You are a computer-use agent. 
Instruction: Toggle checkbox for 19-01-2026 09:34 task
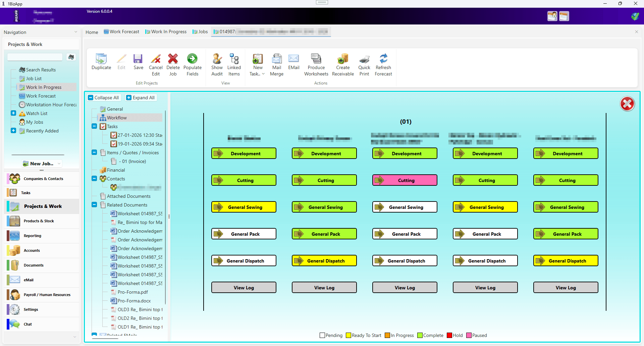pos(114,144)
